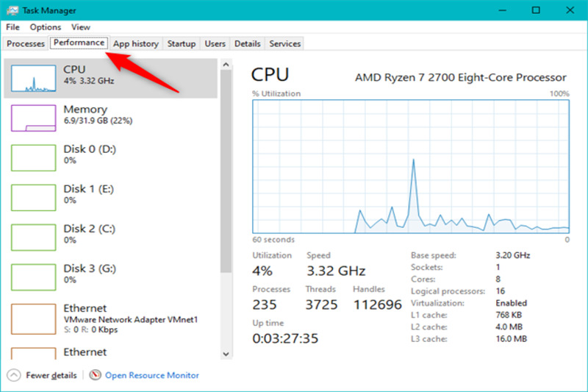The height and width of the screenshot is (392, 588).
Task: Open the Options menu
Action: (x=46, y=27)
